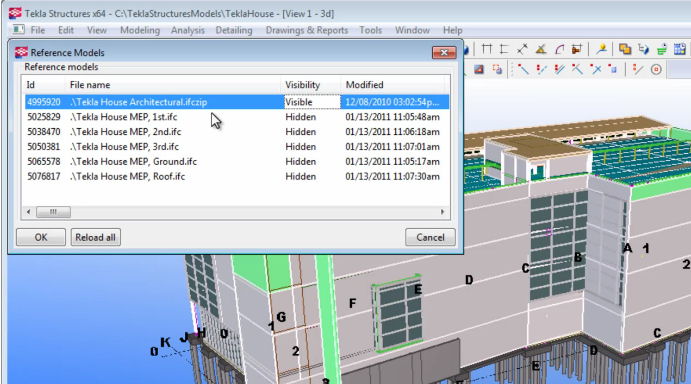
Task: Open the Visible dropdown for Architectural model
Action: (312, 102)
